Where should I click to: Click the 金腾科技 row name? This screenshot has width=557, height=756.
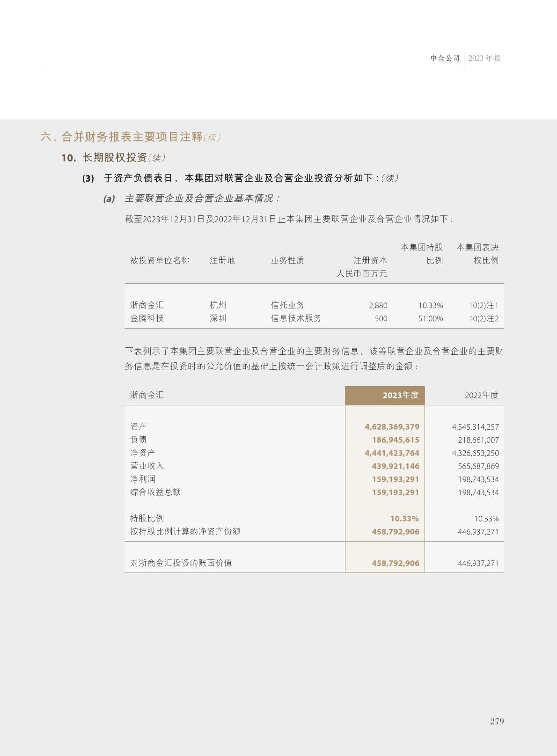click(147, 318)
